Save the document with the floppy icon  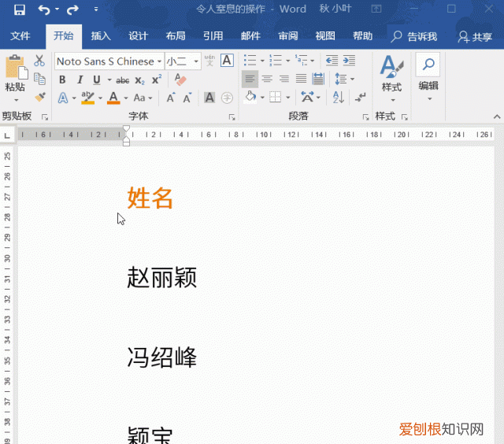point(20,9)
